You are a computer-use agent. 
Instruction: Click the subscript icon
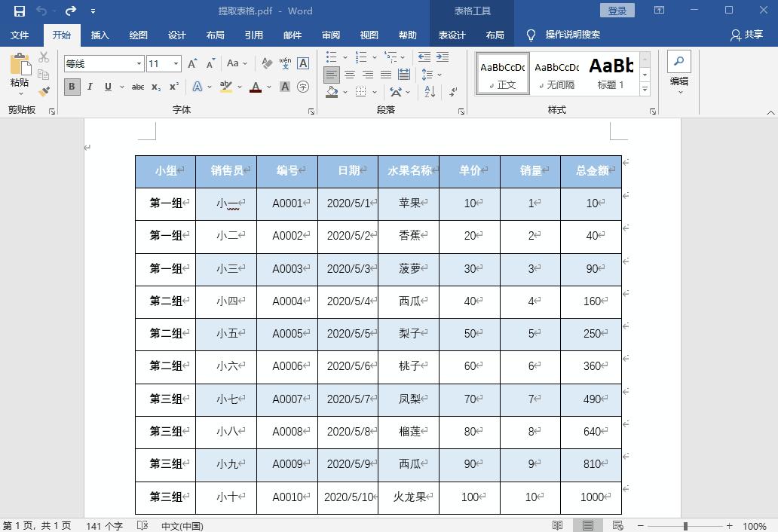pyautogui.click(x=155, y=87)
